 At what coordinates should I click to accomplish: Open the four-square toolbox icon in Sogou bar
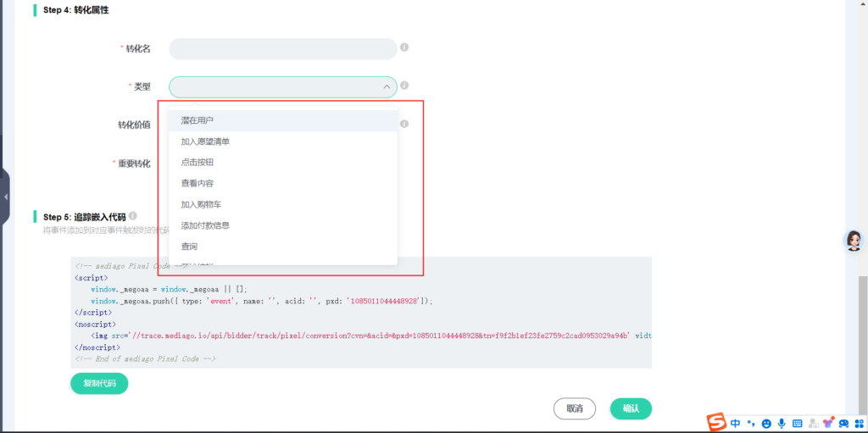[x=859, y=424]
